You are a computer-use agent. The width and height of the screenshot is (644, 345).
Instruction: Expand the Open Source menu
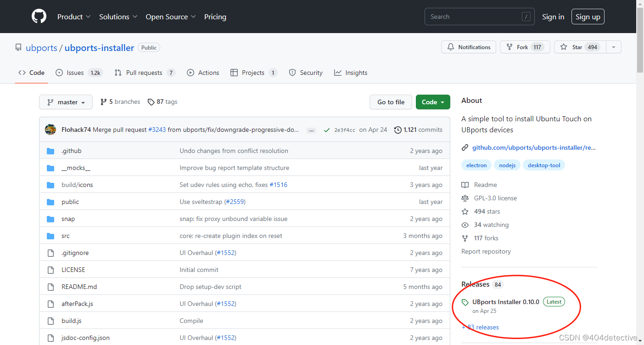click(x=171, y=17)
